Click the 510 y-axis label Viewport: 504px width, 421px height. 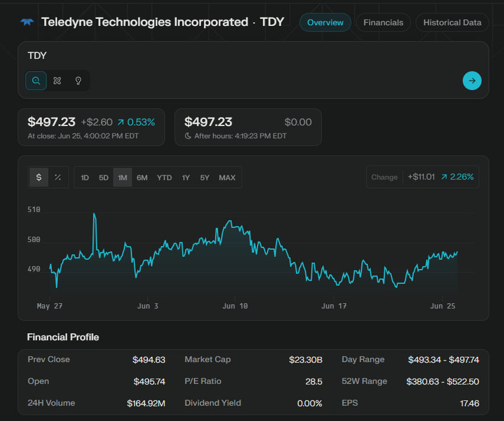coord(34,210)
